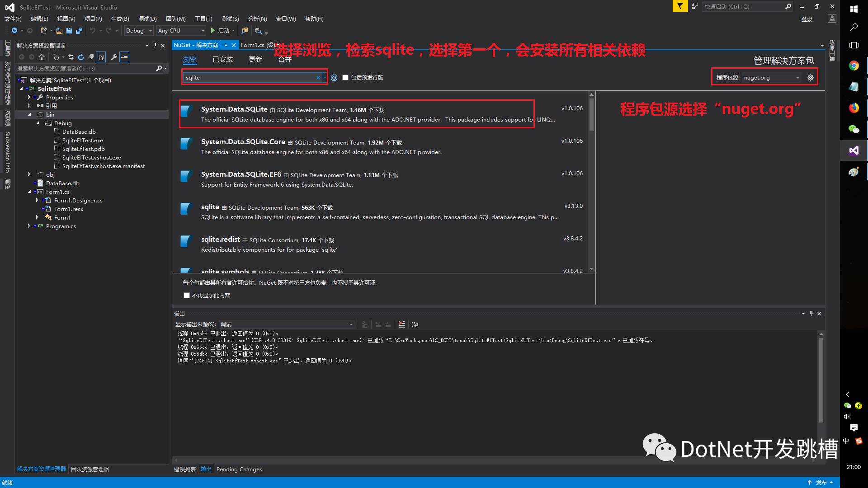868x488 pixels.
Task: Open the 帮助(H) menu
Action: (314, 19)
